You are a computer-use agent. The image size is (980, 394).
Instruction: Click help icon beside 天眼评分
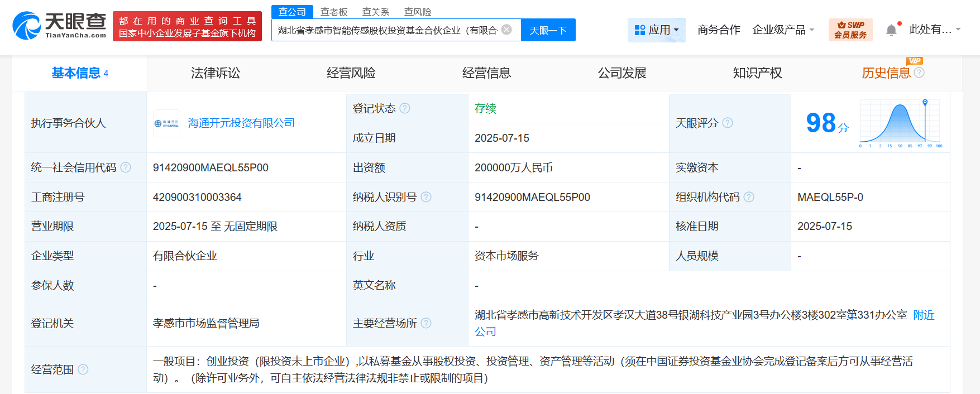pos(728,123)
